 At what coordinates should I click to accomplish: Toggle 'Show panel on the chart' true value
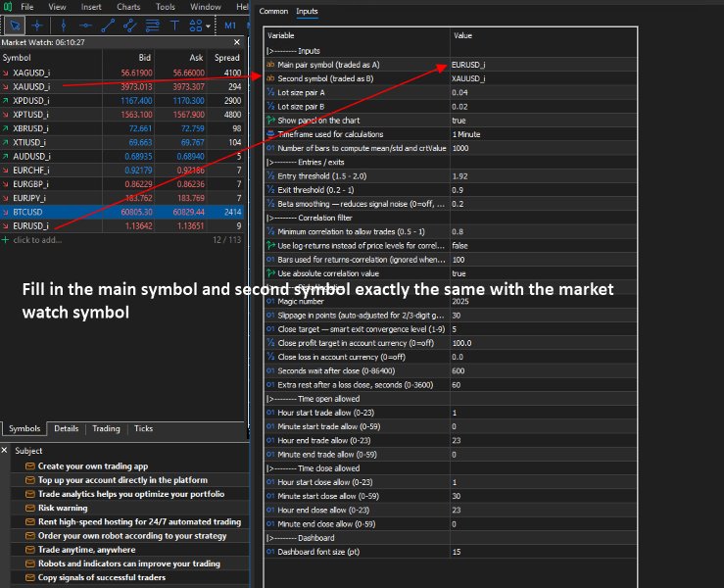(x=544, y=121)
